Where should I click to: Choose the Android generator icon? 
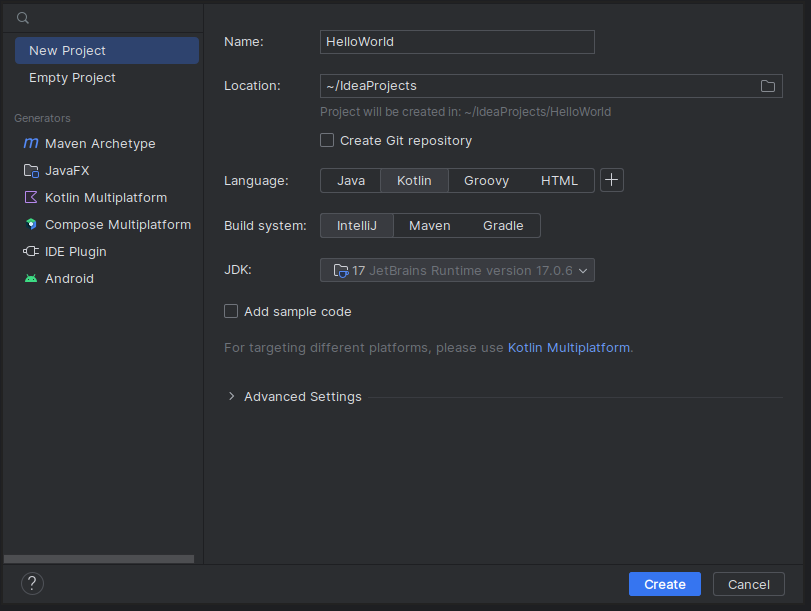(31, 278)
